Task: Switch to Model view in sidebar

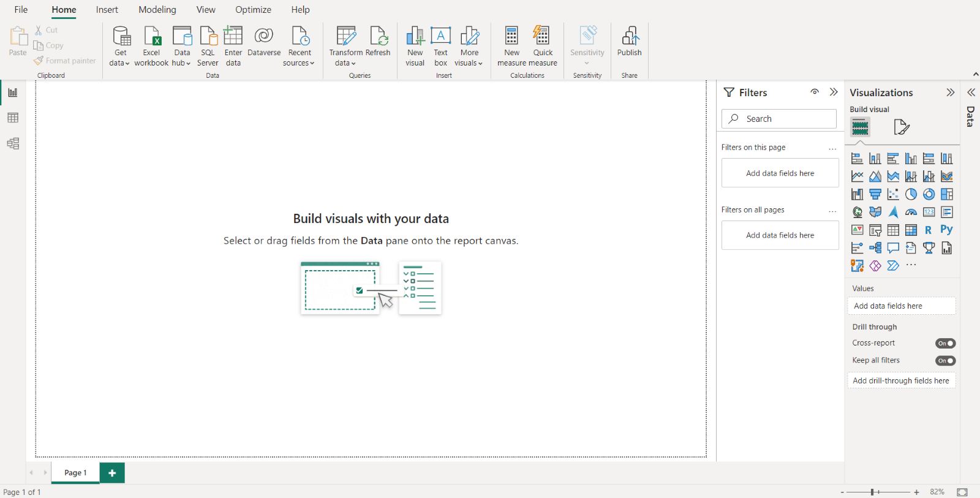Action: pyautogui.click(x=13, y=143)
